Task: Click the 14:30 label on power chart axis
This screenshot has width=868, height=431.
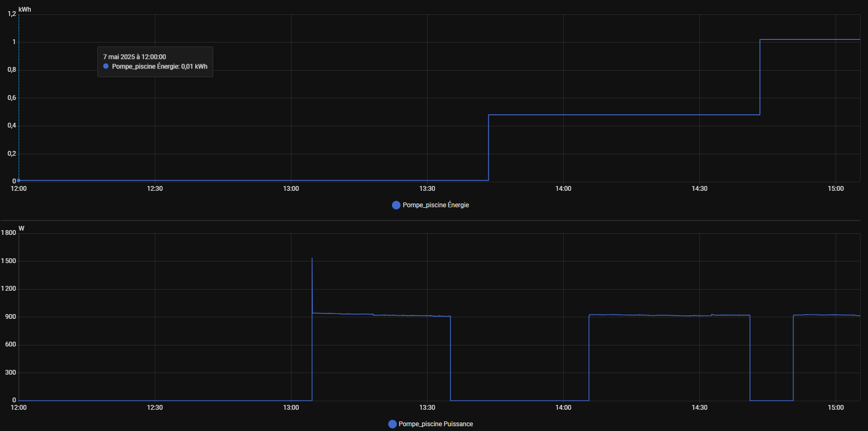Action: pyautogui.click(x=699, y=408)
